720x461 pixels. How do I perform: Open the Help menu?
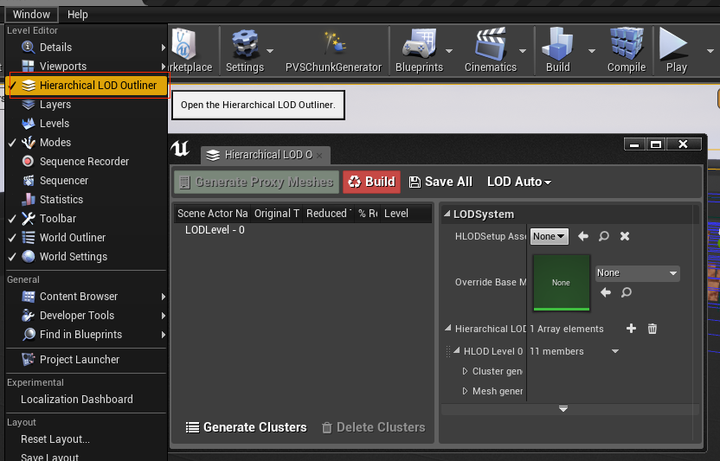click(x=78, y=14)
